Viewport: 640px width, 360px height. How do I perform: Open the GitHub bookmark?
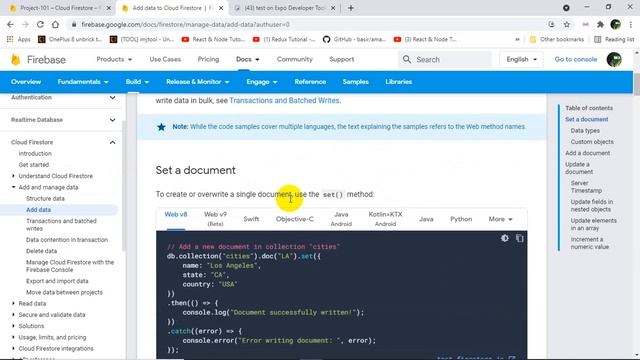point(355,39)
